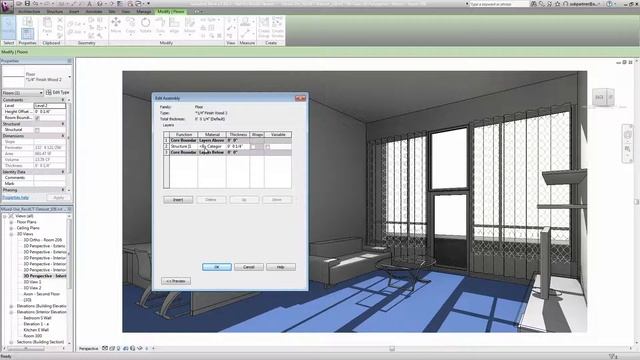Image resolution: width=640 pixels, height=360 pixels.
Task: Click the Measure tool icon
Action: [246, 22]
